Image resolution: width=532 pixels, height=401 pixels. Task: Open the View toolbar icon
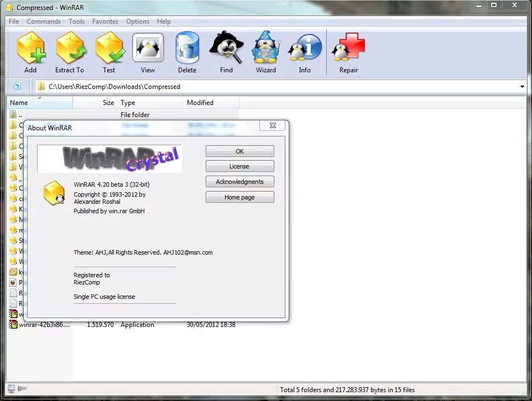click(148, 48)
